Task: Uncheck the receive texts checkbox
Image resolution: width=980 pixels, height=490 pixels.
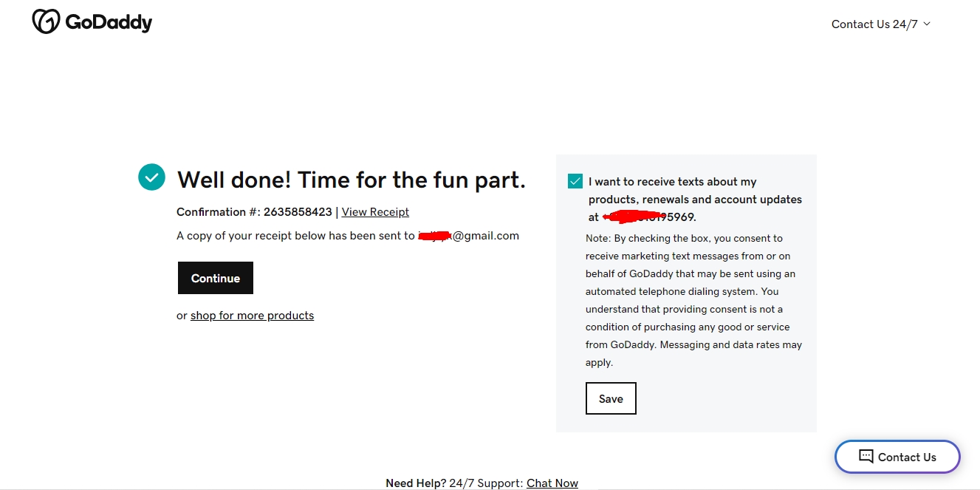Action: tap(575, 181)
